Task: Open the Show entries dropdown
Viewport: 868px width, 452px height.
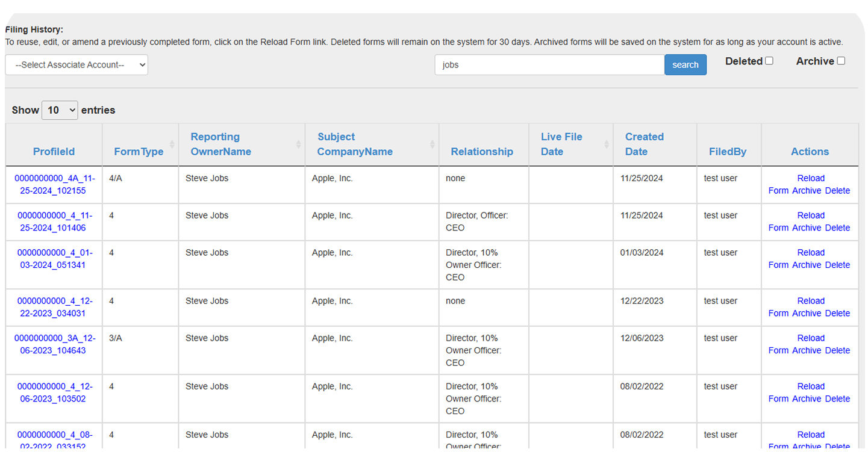Action: pyautogui.click(x=59, y=110)
